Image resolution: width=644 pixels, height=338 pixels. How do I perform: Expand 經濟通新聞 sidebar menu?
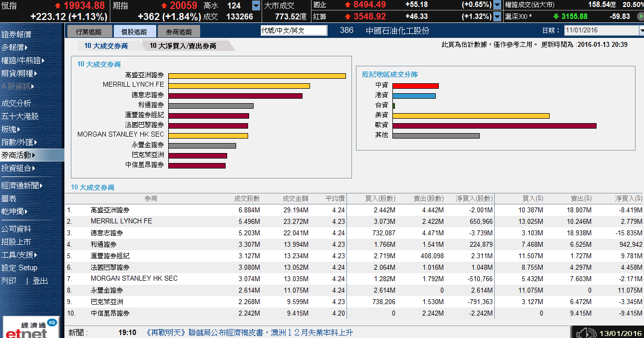[22, 186]
